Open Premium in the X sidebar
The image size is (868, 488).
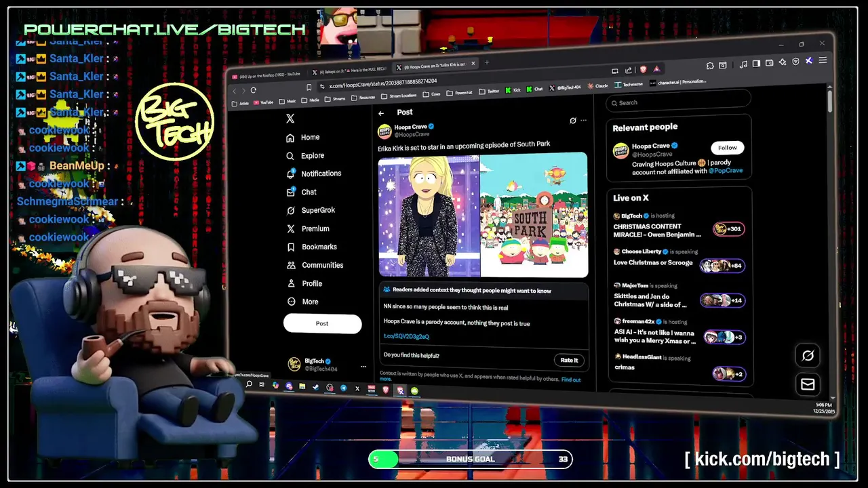[308, 228]
